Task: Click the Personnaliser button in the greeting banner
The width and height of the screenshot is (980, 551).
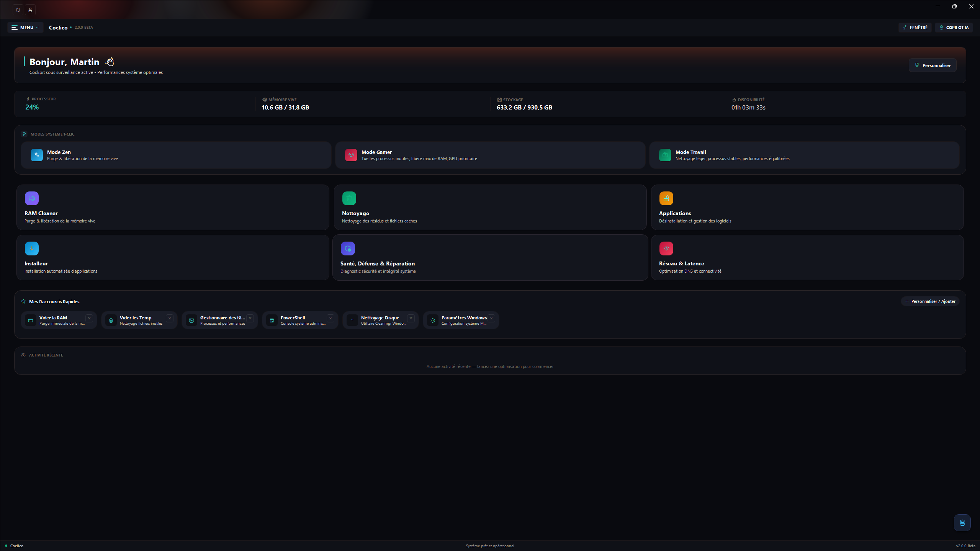Action: pyautogui.click(x=933, y=65)
